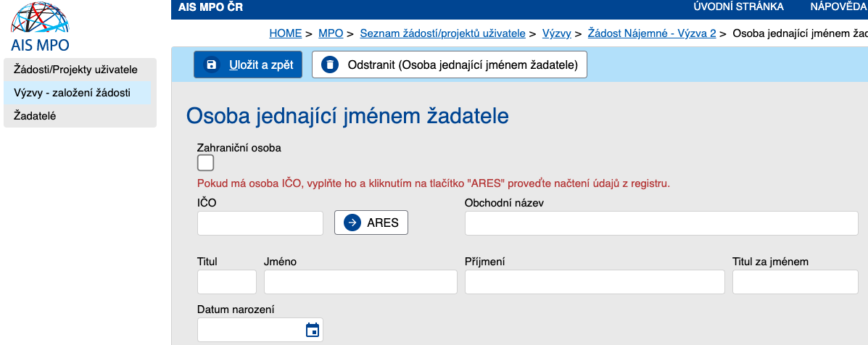Click the Příjmení input field
The image size is (868, 345).
[x=595, y=282]
